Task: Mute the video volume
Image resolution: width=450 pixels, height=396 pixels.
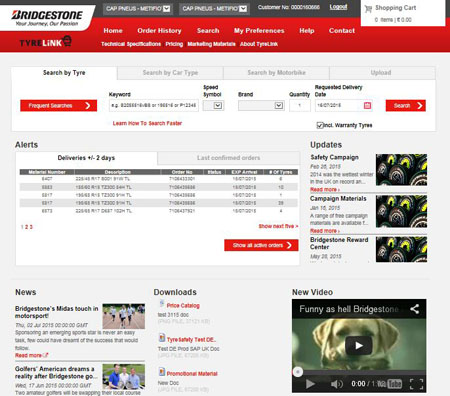Action: coord(337,384)
